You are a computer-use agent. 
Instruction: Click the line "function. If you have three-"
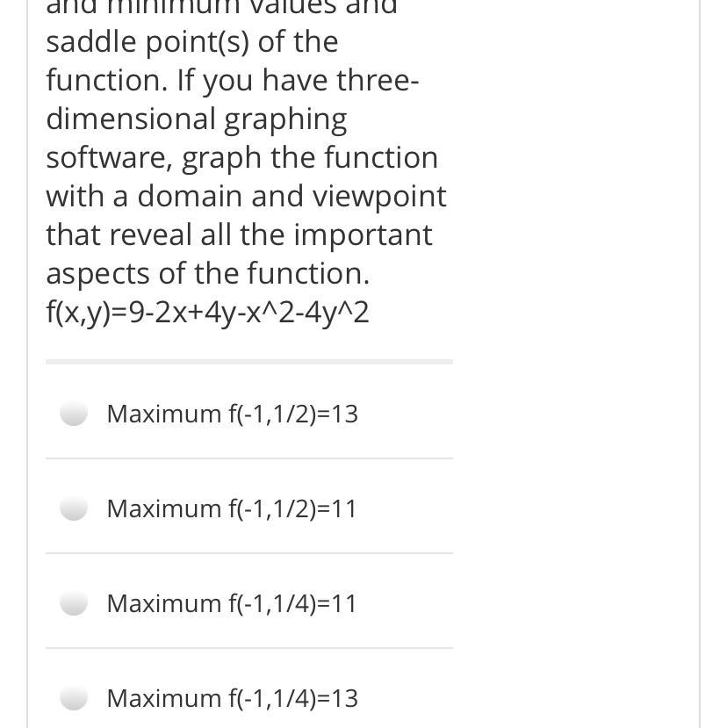click(233, 80)
